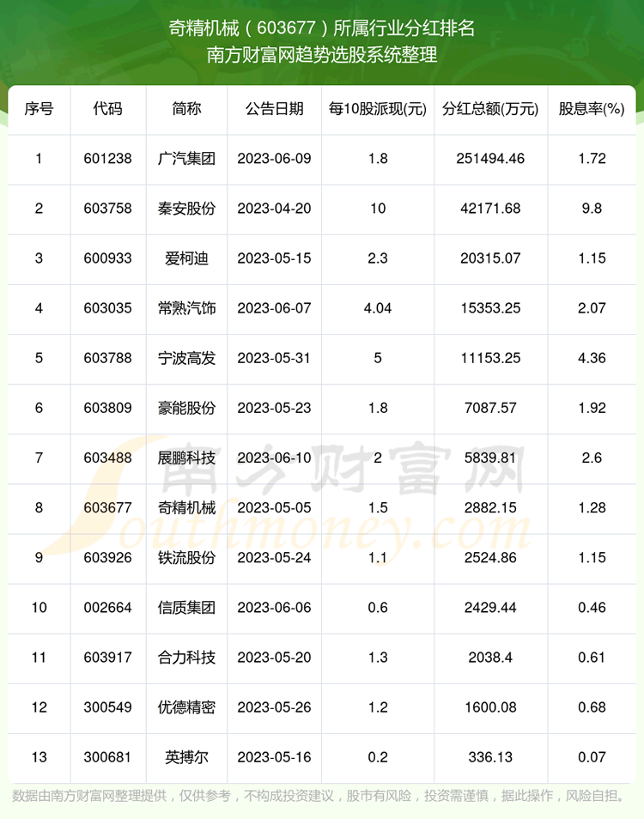Click stock name 宁波高发
Image resolution: width=644 pixels, height=837 pixels.
[186, 358]
